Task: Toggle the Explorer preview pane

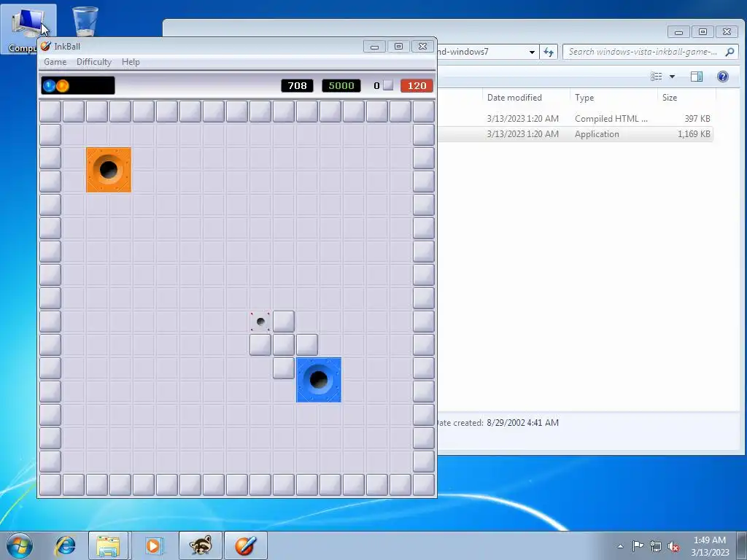Action: [x=697, y=77]
